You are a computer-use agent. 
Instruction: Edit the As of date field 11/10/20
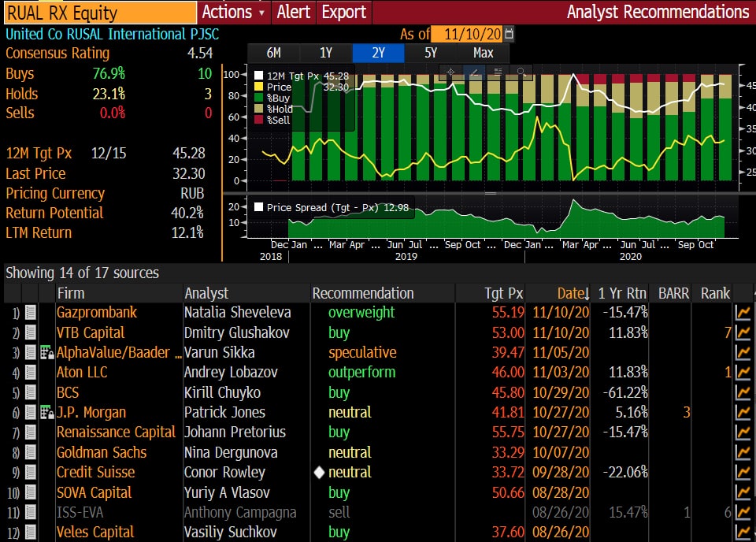click(x=467, y=34)
